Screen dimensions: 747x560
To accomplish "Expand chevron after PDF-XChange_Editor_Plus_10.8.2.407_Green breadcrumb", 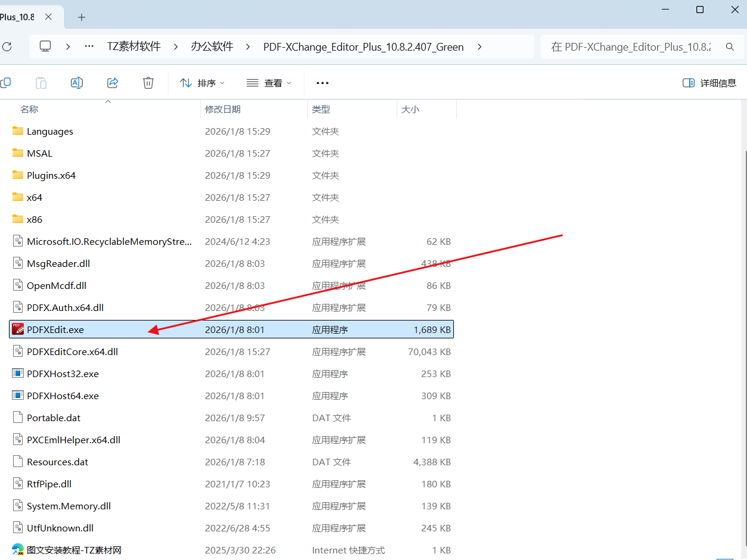I will click(480, 46).
